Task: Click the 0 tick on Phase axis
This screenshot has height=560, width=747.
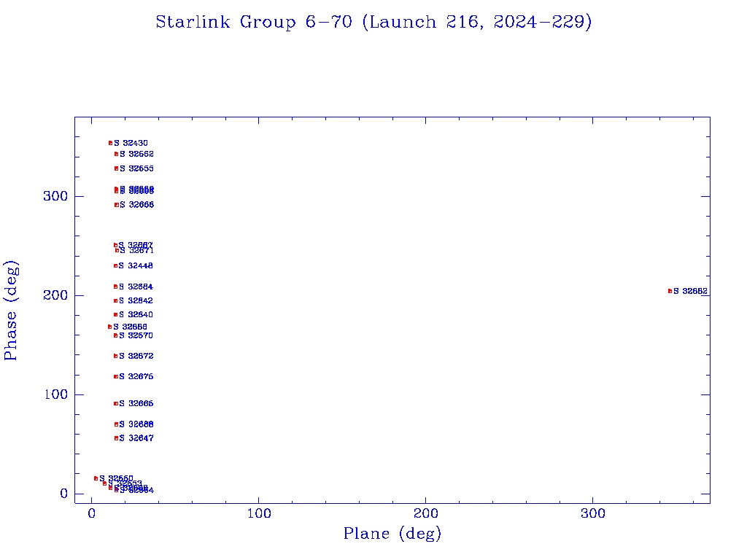Action: 64,494
